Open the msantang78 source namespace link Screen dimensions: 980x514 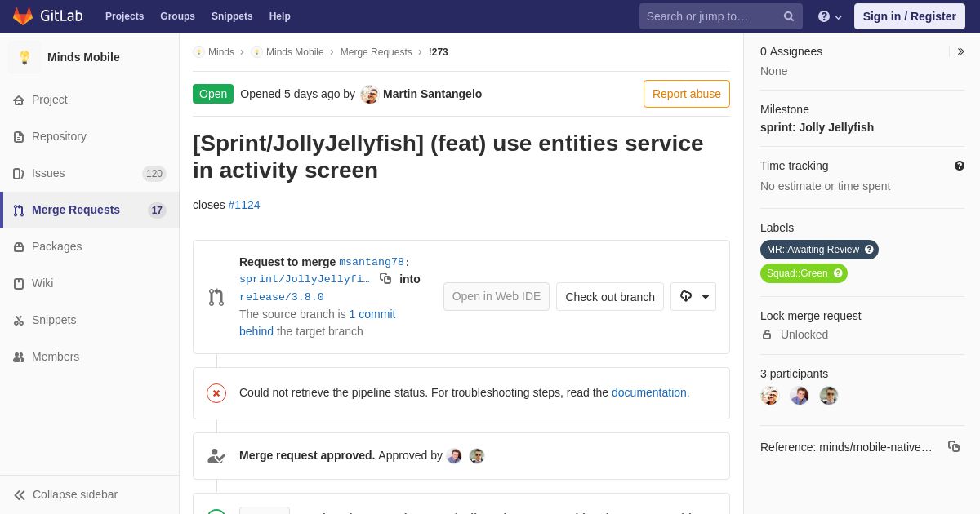pyautogui.click(x=372, y=262)
